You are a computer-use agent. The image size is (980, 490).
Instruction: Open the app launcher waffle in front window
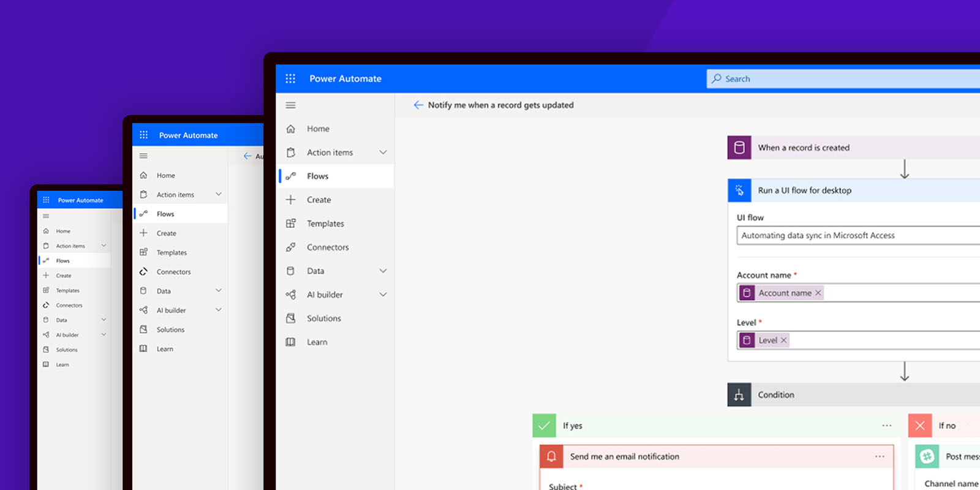tap(290, 78)
